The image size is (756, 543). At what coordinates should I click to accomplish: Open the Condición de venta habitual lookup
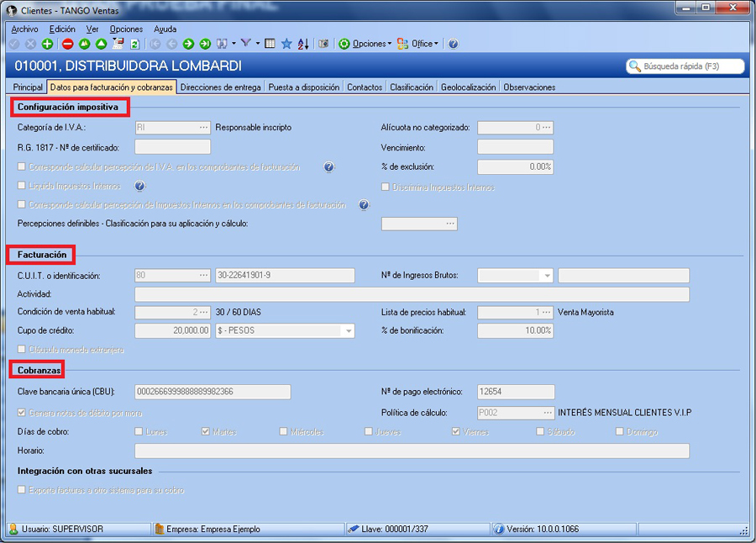click(x=204, y=312)
